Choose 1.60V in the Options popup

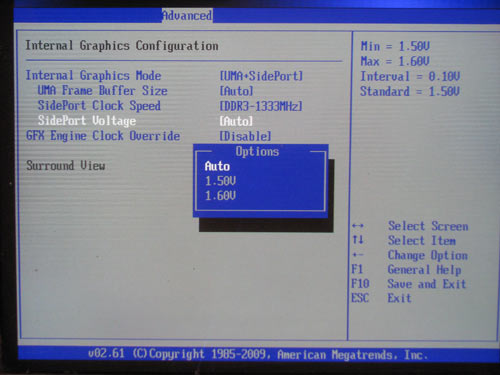click(x=220, y=195)
